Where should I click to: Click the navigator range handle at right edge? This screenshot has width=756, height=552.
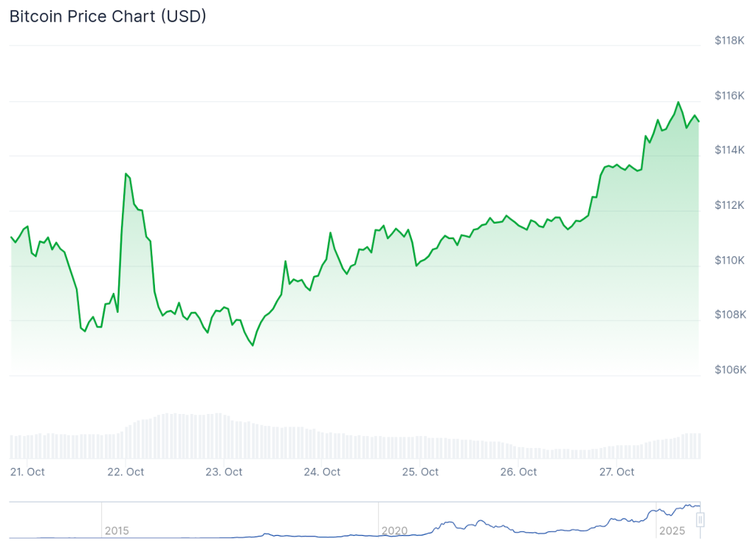(x=700, y=520)
